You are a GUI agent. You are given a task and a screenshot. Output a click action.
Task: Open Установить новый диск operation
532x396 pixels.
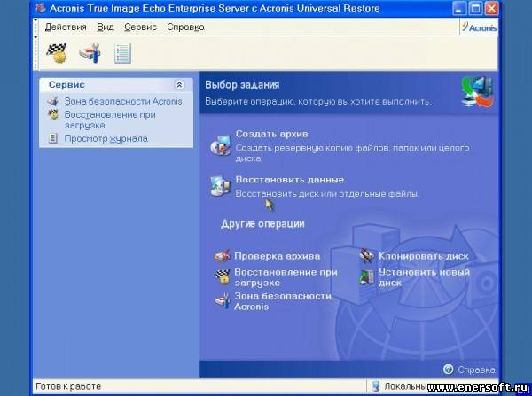[x=424, y=277]
